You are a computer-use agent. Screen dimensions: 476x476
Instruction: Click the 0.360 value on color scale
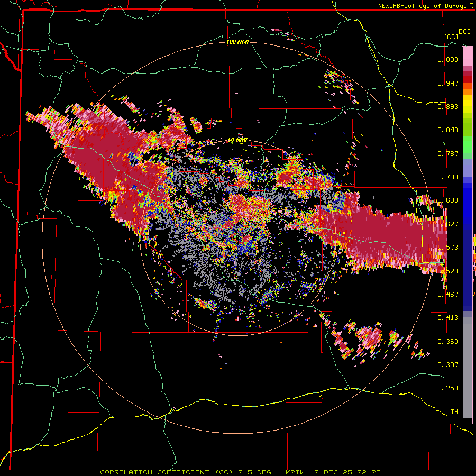448,342
